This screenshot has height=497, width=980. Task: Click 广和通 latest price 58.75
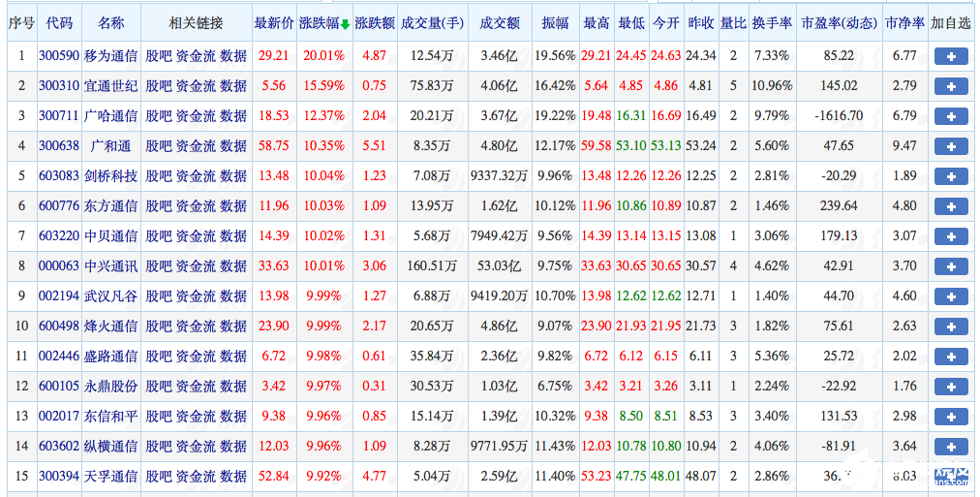tap(274, 146)
